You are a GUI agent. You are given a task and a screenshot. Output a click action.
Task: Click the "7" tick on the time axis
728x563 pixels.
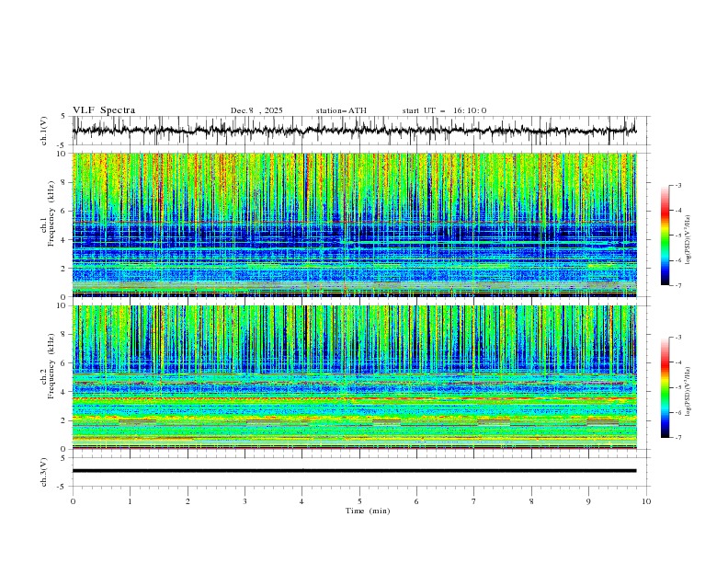click(x=474, y=501)
